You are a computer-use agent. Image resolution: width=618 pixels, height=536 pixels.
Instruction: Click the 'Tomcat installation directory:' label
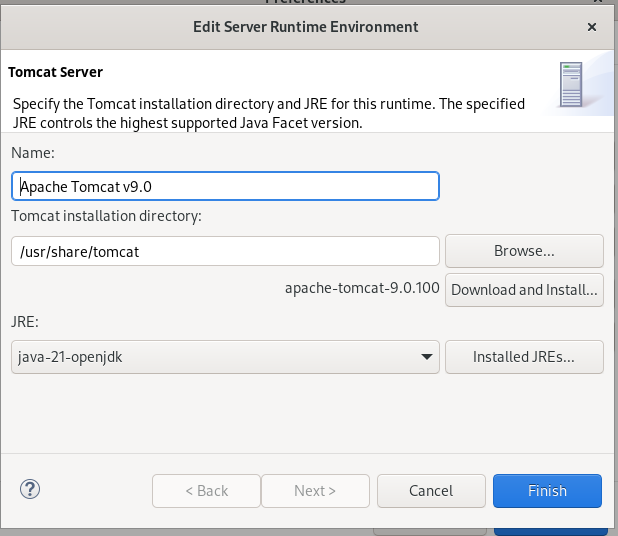[106, 216]
